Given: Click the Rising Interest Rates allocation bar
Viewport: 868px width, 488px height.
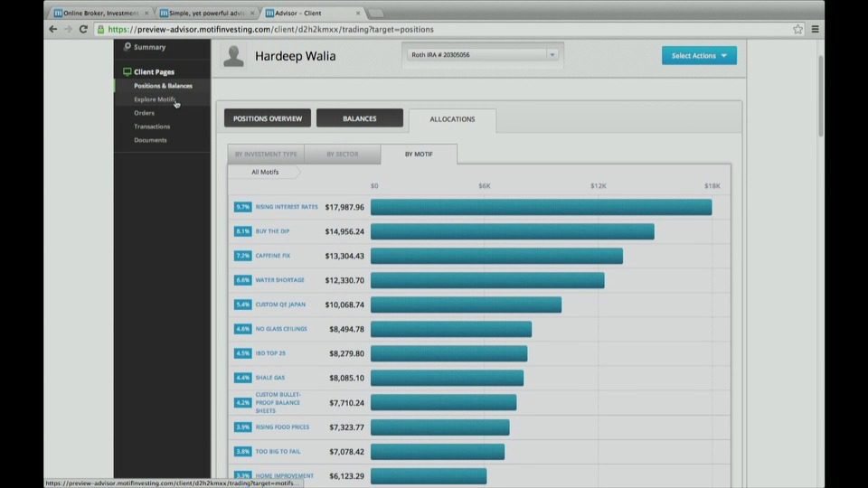Looking at the screenshot, I should [542, 208].
